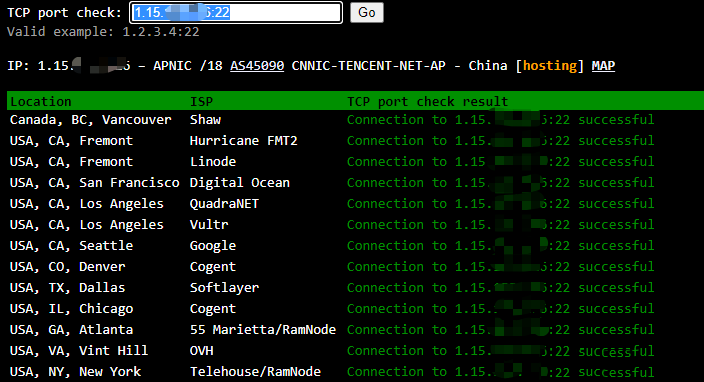Select the Telehouse/RamNode ISP cell

tap(255, 372)
